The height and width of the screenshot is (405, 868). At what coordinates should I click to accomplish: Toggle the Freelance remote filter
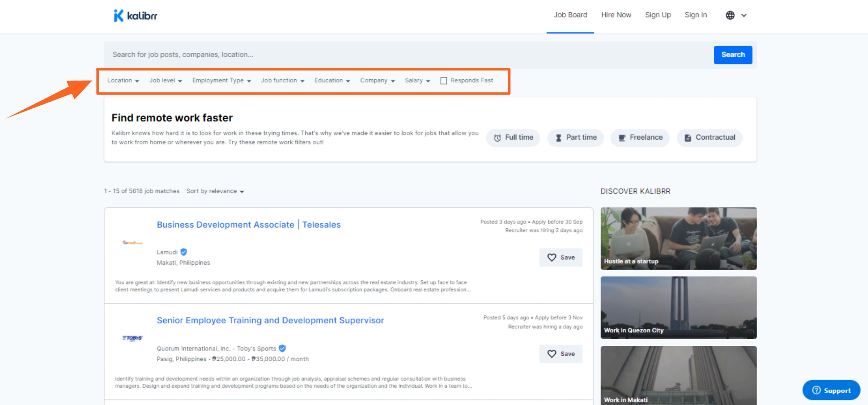[640, 138]
